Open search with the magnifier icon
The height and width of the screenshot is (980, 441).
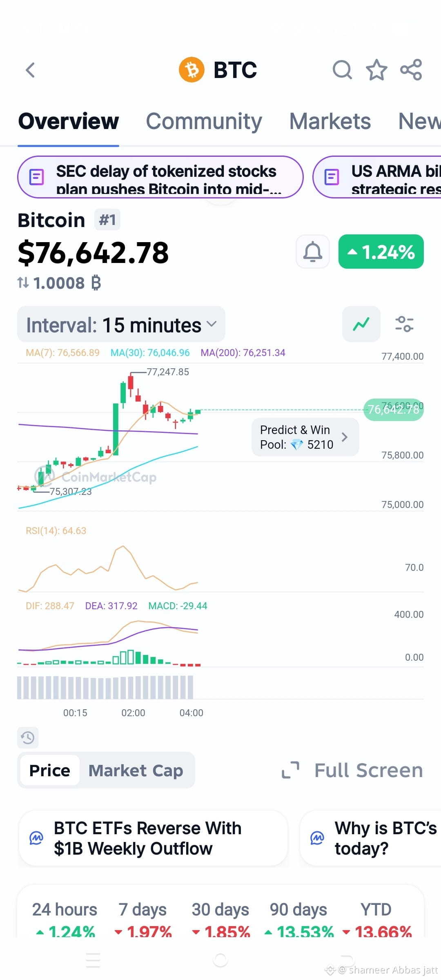[x=342, y=70]
